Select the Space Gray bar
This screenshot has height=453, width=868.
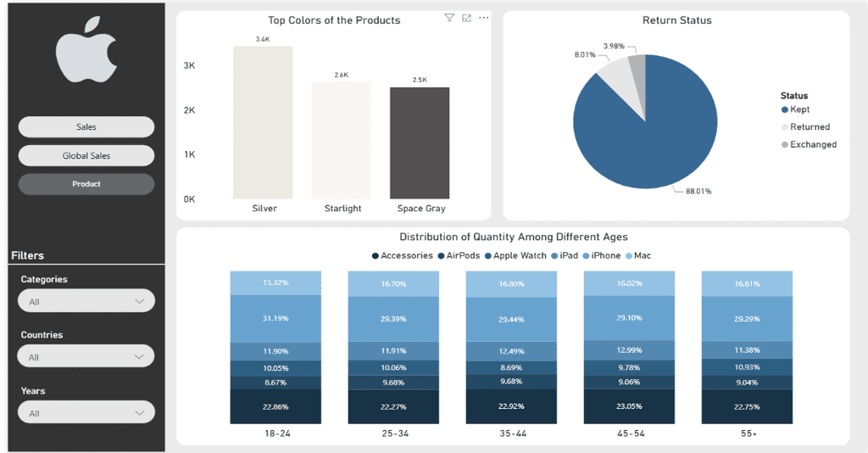pos(420,143)
